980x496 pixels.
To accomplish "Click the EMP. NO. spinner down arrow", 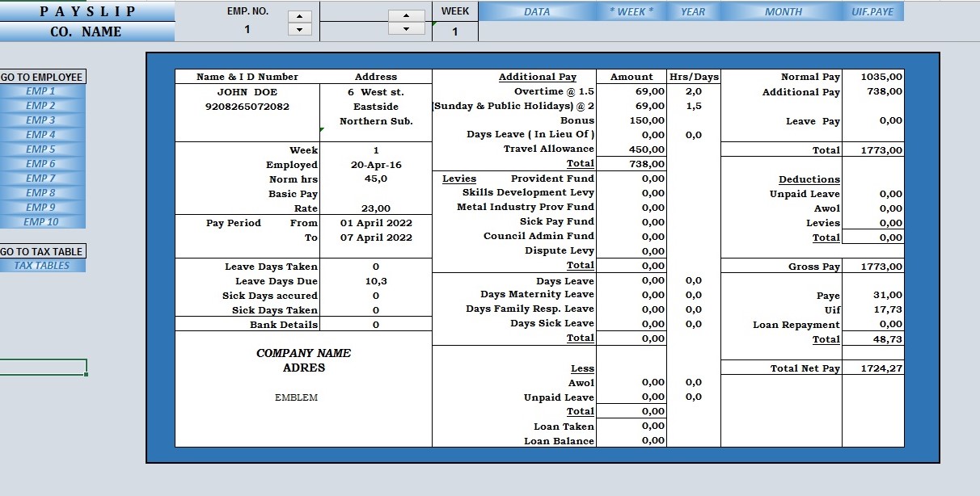I will tap(299, 30).
